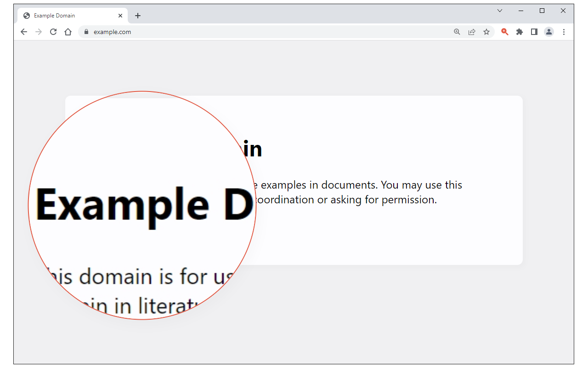Image resolution: width=588 pixels, height=368 pixels.
Task: Open the share options icon
Action: (x=472, y=32)
